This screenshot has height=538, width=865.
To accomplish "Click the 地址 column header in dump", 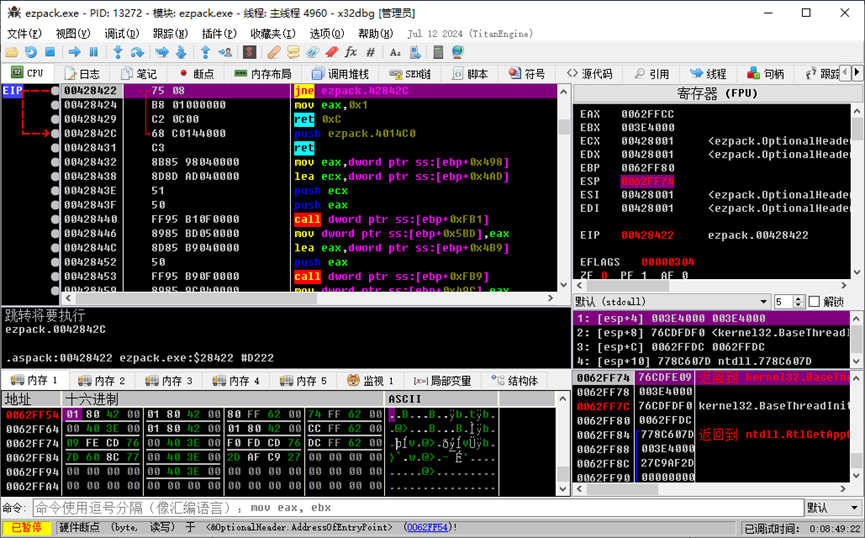I will 31,399.
